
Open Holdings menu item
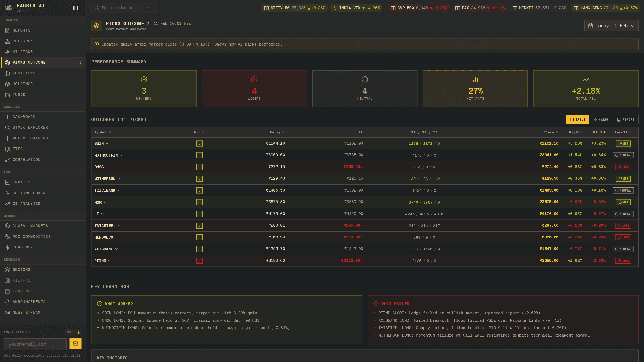click(23, 84)
